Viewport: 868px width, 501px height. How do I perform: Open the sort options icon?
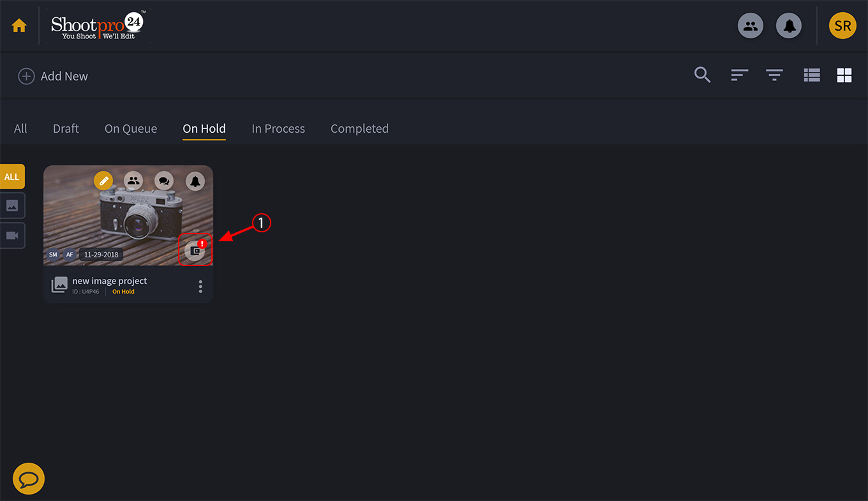(739, 75)
